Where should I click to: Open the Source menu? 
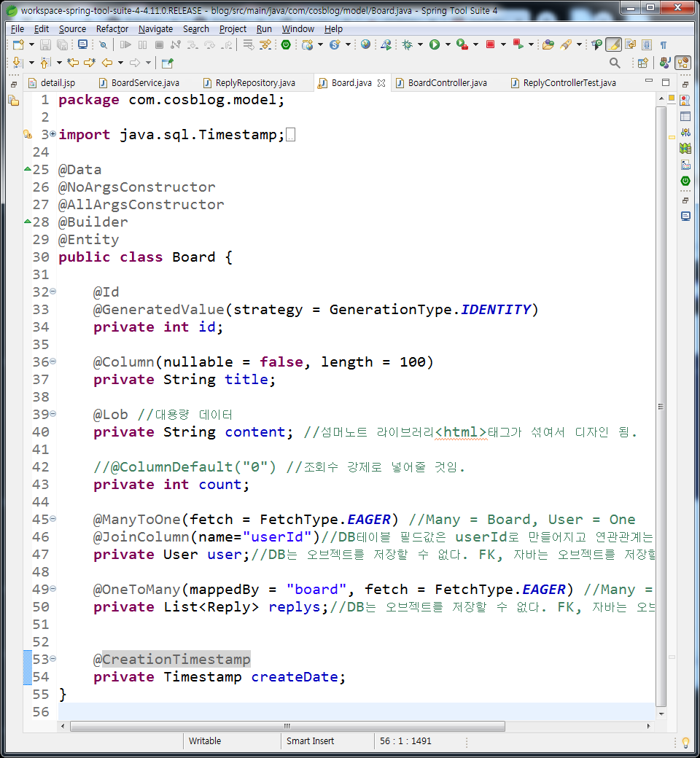tap(72, 29)
